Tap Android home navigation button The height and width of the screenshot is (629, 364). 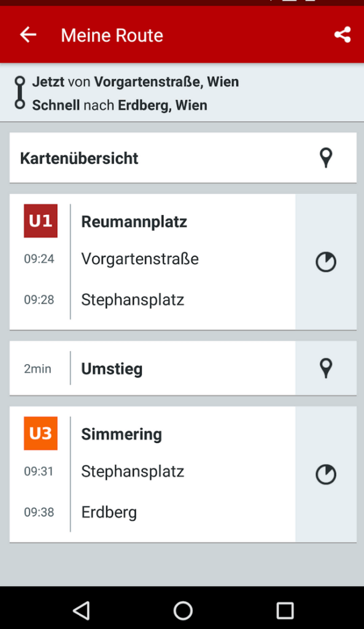click(x=183, y=611)
